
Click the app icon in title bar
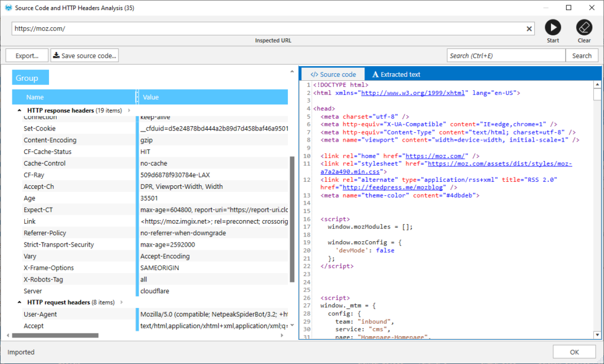(x=8, y=8)
